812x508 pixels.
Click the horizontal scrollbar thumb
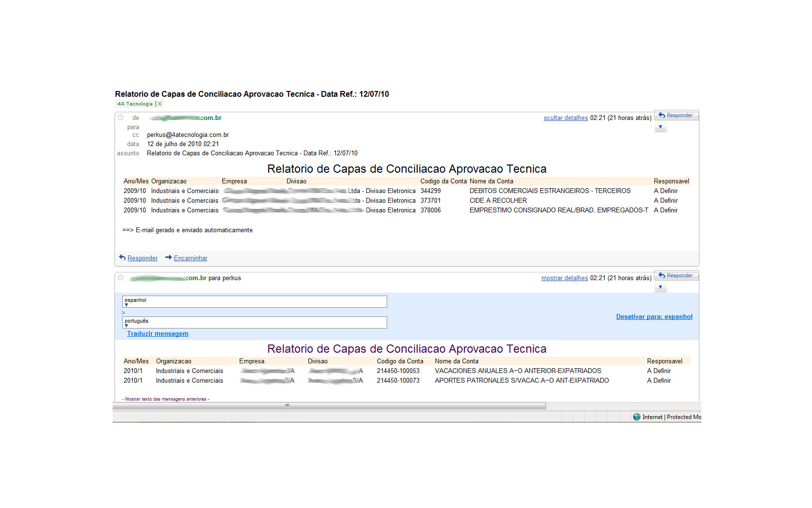pyautogui.click(x=330, y=405)
